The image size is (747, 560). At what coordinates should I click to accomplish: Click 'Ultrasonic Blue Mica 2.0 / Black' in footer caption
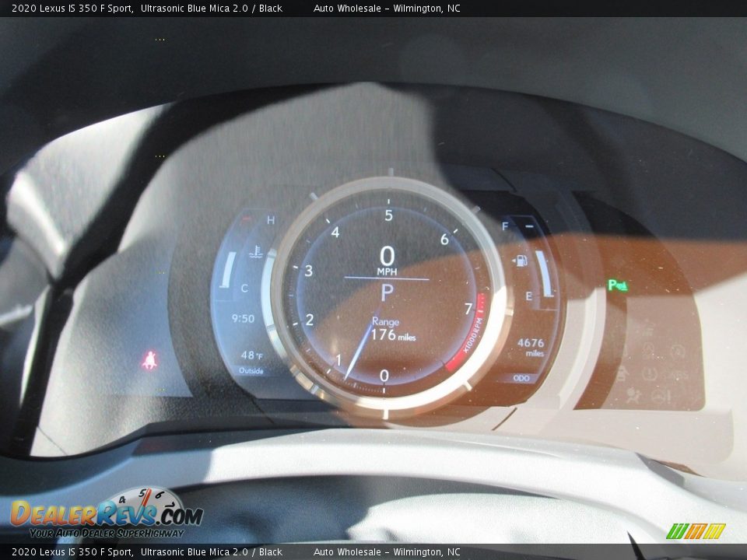click(x=212, y=552)
